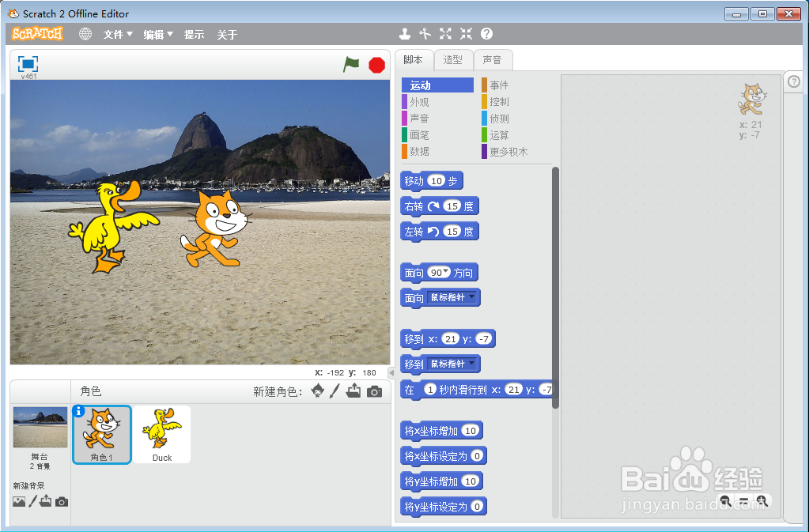Take backdrop photo with camera icon
This screenshot has width=809, height=532.
click(x=62, y=502)
